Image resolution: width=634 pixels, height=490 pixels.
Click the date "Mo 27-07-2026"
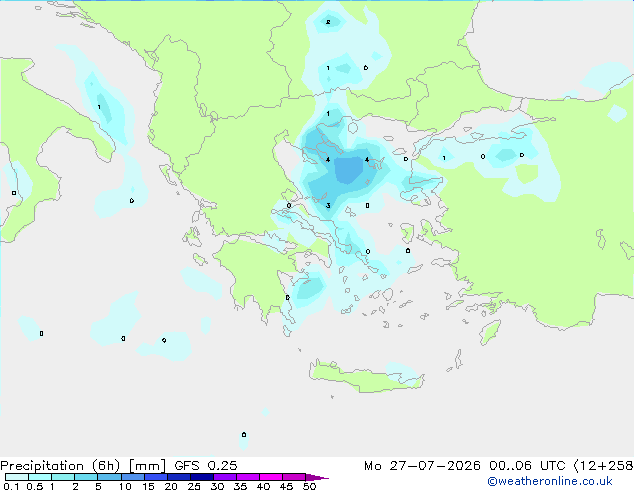423,466
